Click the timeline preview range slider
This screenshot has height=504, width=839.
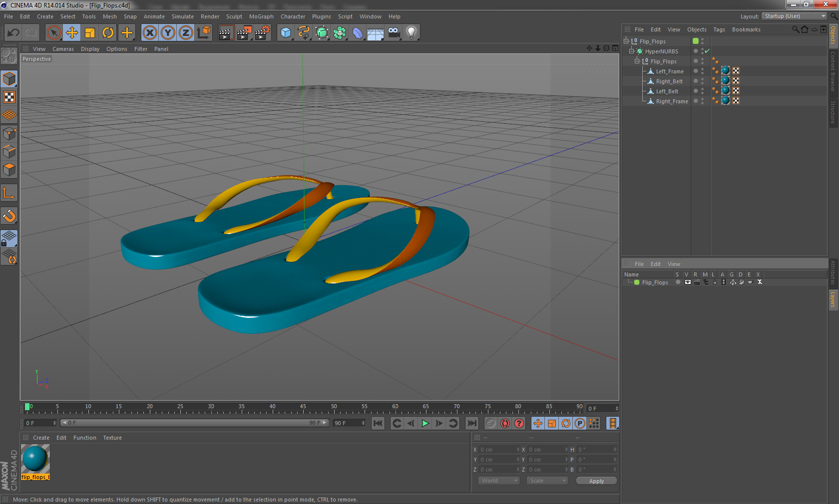[194, 423]
